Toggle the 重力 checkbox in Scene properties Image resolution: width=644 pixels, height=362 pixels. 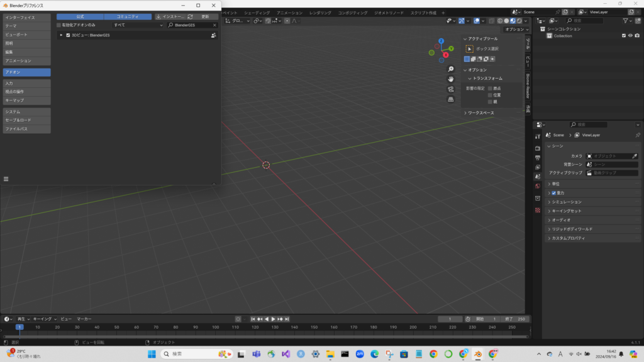pos(553,193)
